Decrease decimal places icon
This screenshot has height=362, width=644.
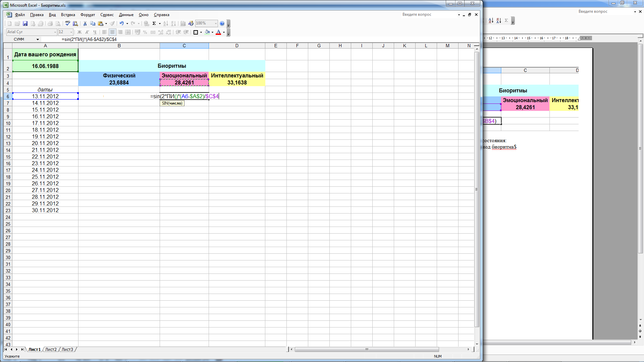[x=168, y=32]
